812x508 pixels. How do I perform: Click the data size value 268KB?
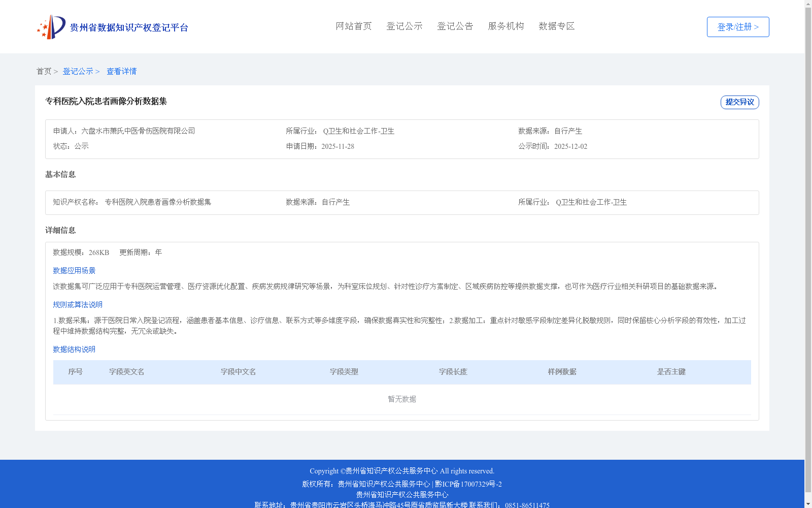[99, 252]
